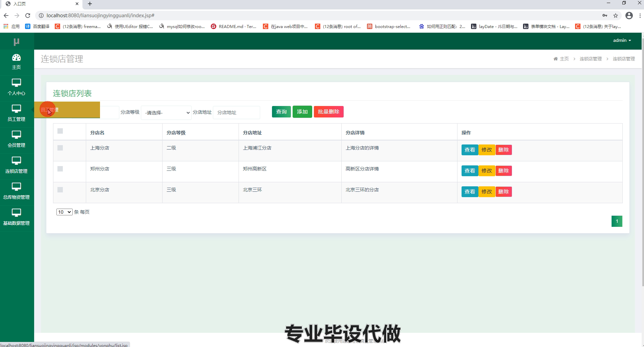Click 主页 breadcrumb link
The width and height of the screenshot is (644, 347).
pos(564,59)
